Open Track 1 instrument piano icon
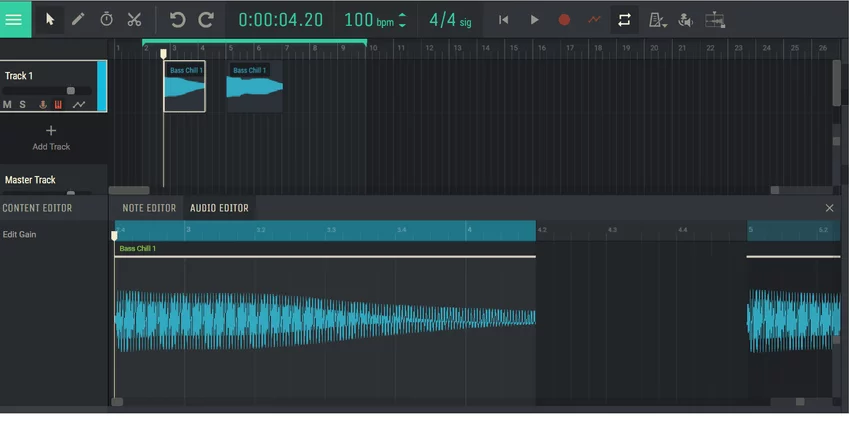The height and width of the screenshot is (428, 850). (58, 105)
